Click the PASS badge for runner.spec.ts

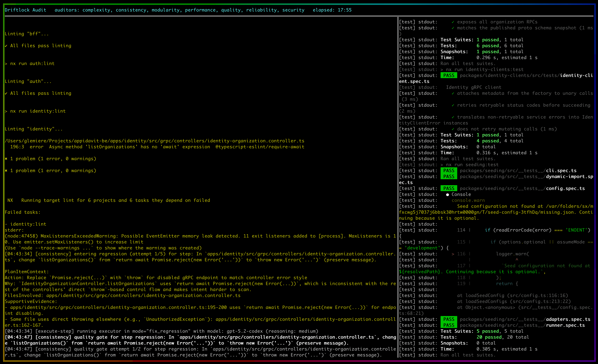(x=448, y=325)
